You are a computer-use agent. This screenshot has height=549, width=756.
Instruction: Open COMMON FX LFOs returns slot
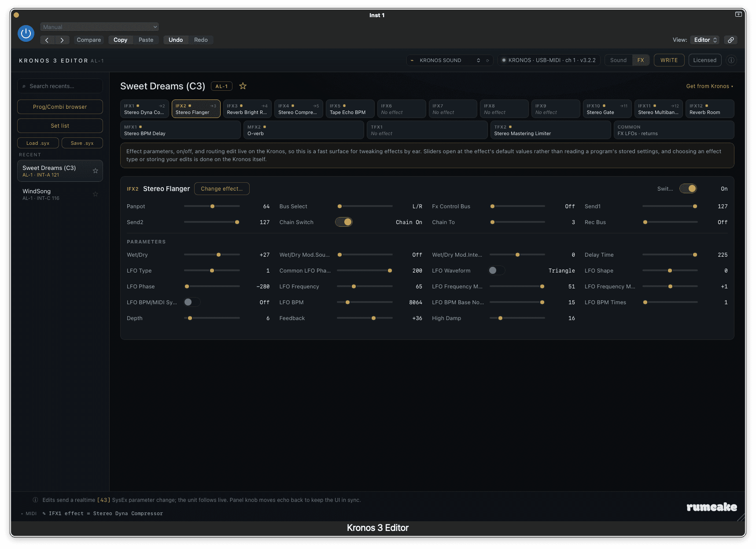(x=674, y=130)
